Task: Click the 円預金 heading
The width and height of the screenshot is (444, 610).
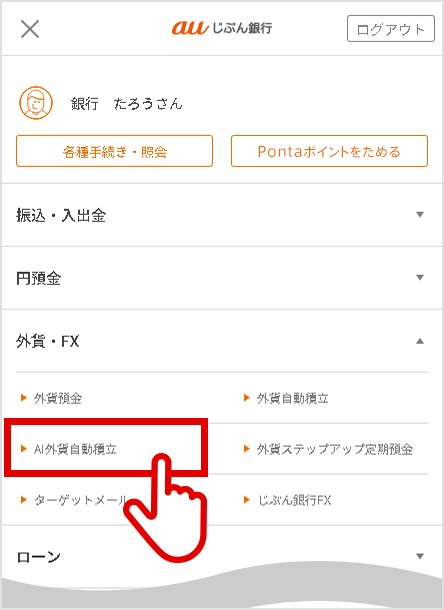Action: [x=38, y=278]
